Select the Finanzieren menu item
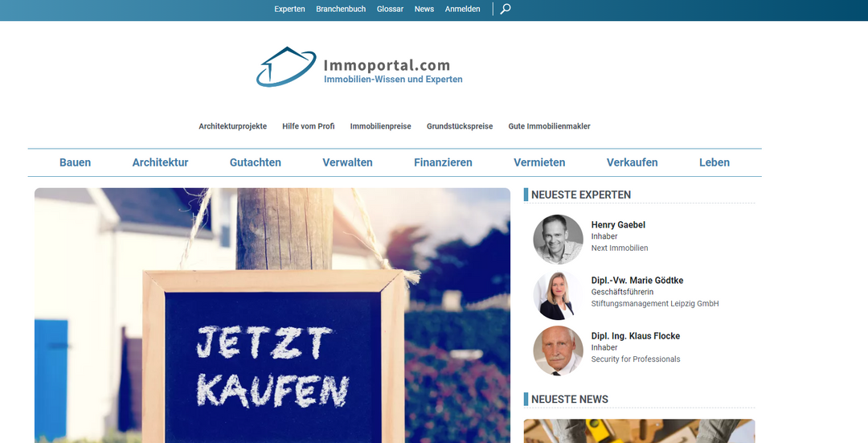Screen dimensions: 868x443 443,162
